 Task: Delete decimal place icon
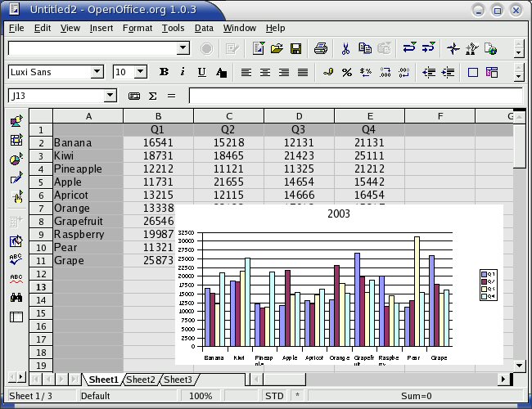[x=404, y=72]
